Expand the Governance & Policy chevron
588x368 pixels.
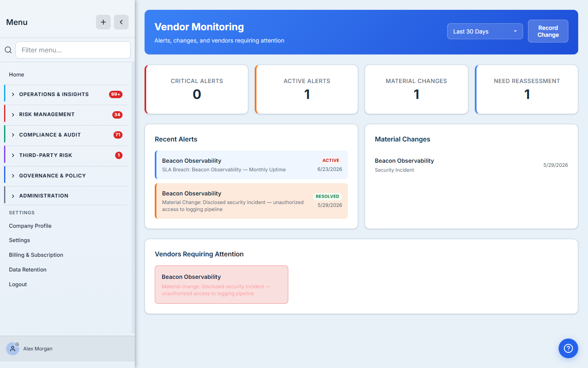coord(13,176)
